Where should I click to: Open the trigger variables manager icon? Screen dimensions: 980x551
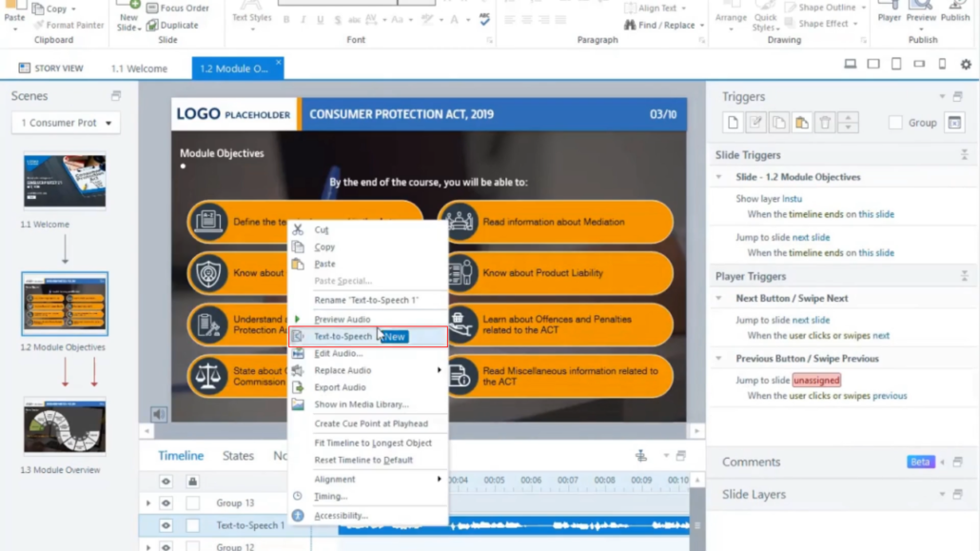954,123
